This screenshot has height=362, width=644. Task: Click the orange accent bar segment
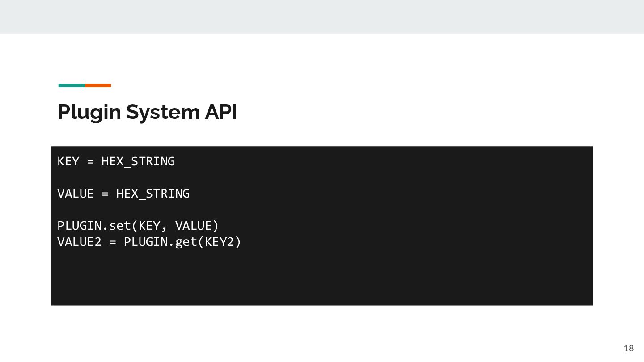tap(98, 85)
